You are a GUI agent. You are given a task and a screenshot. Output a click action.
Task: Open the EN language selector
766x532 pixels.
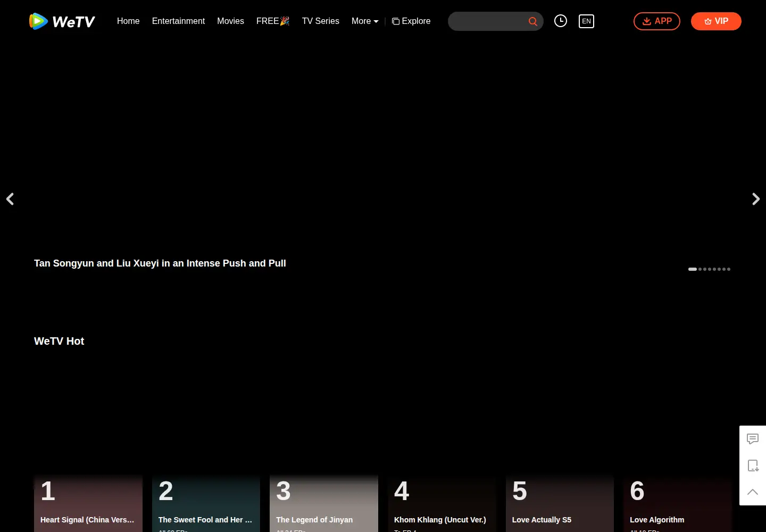coord(586,21)
